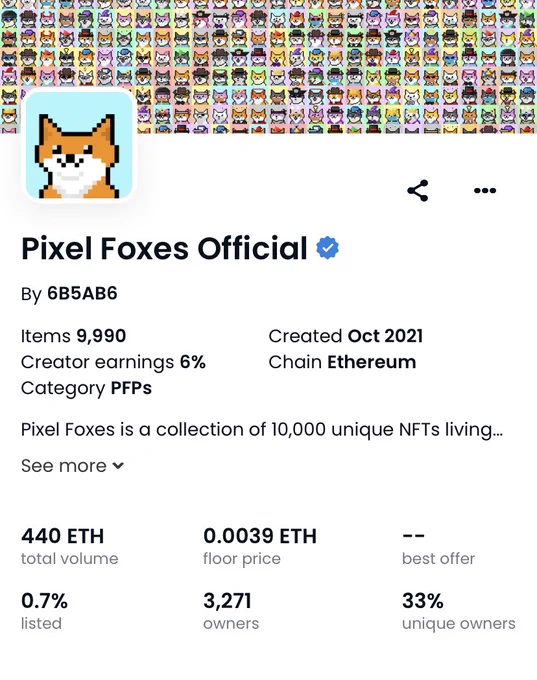Click the truncated collection description text
This screenshot has width=537, height=680.
coord(262,429)
